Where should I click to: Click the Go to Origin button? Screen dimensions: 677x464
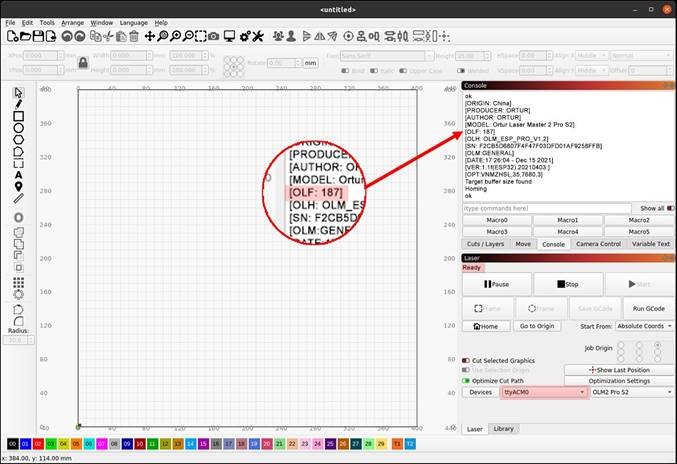point(537,326)
